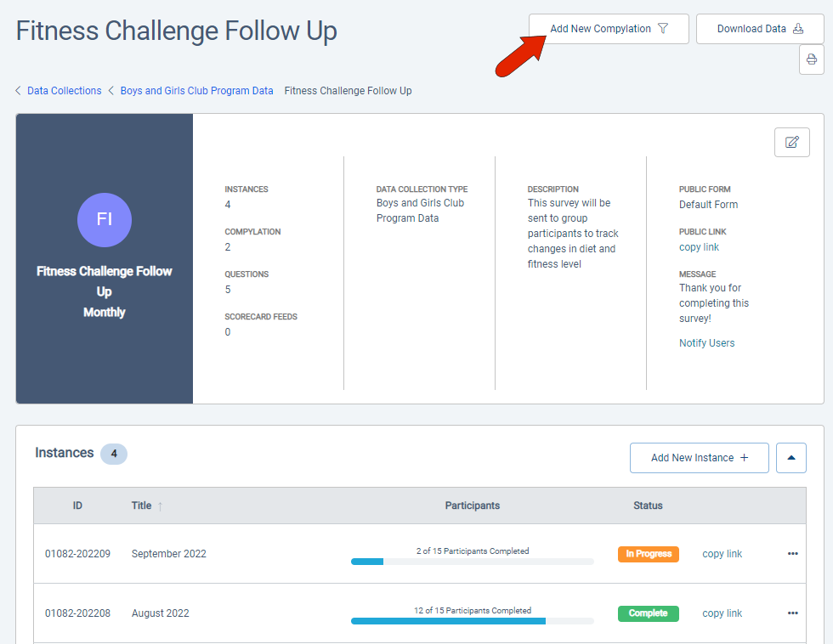Open more options for September 2022 row

coord(792,554)
